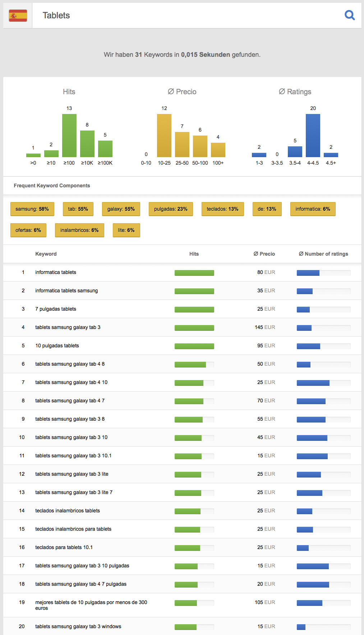Click the tallest green Hits bar (13)

coord(69,136)
